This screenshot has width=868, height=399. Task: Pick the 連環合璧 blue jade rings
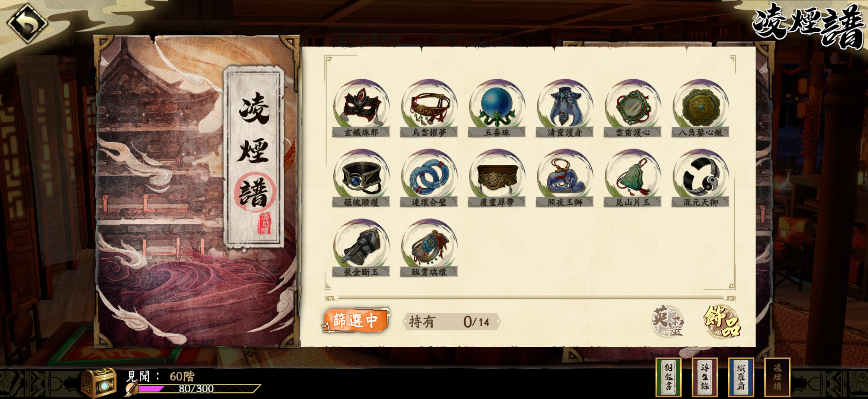click(429, 178)
